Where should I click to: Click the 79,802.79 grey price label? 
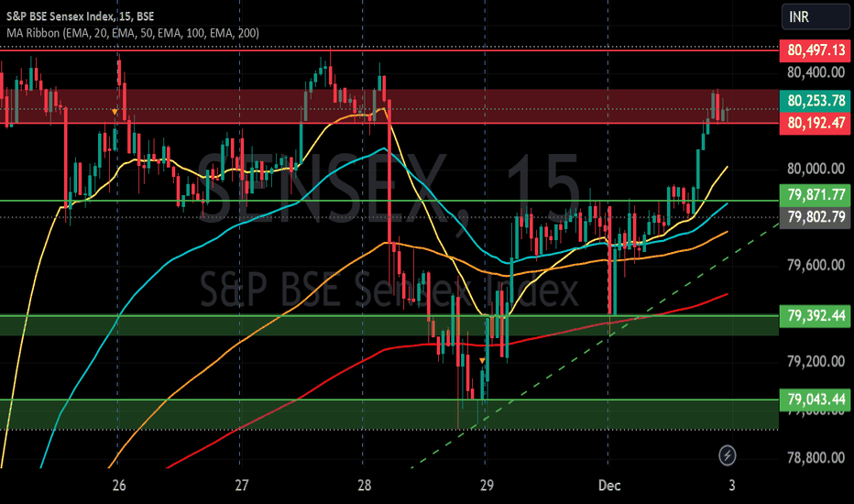tap(815, 217)
